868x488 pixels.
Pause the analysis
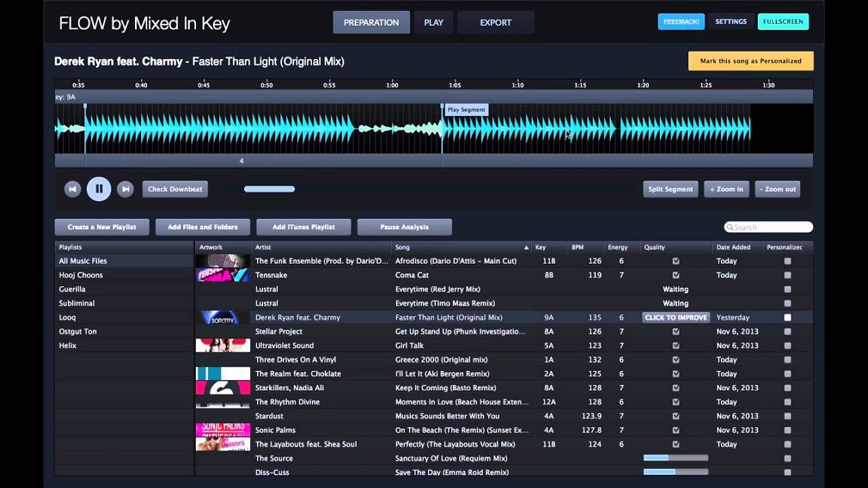tap(404, 227)
